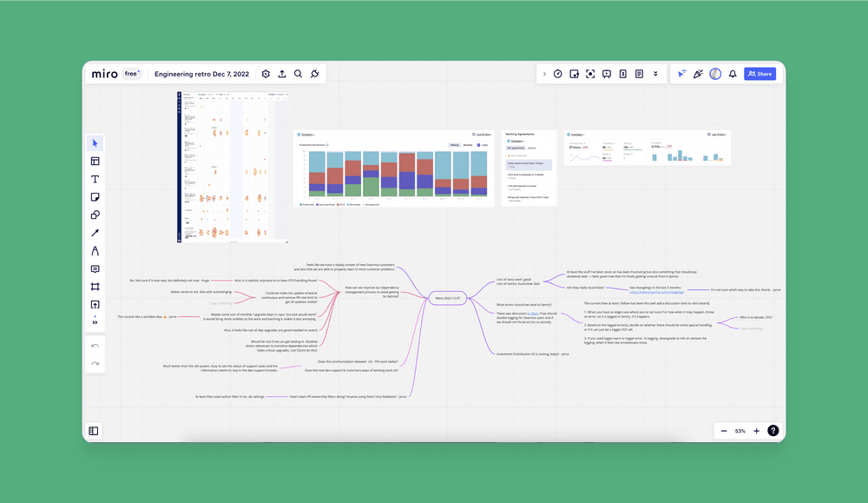Open the estimation card icon
The height and width of the screenshot is (503, 868).
(622, 74)
